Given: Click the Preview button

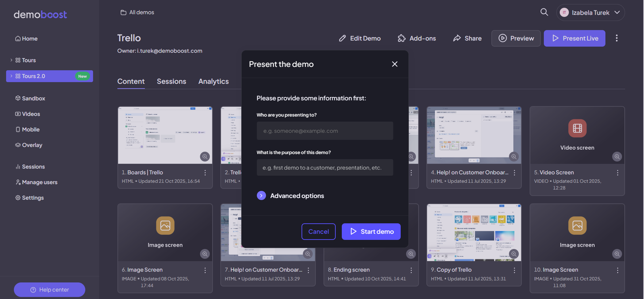Looking at the screenshot, I should (x=516, y=38).
